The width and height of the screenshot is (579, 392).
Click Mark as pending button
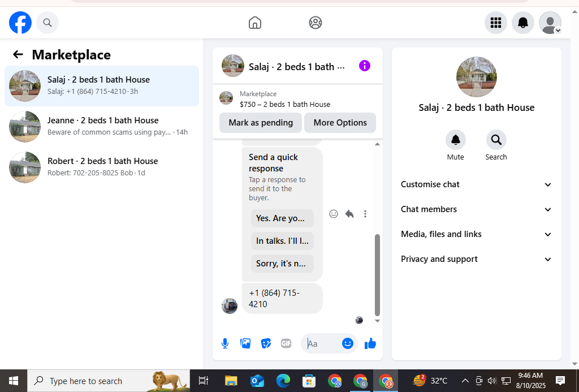pyautogui.click(x=261, y=123)
